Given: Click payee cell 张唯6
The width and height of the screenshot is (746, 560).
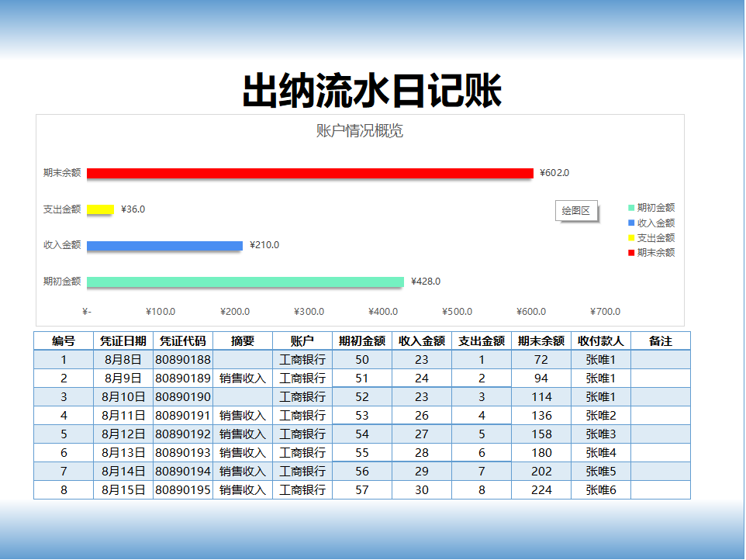Looking at the screenshot, I should click(601, 489).
